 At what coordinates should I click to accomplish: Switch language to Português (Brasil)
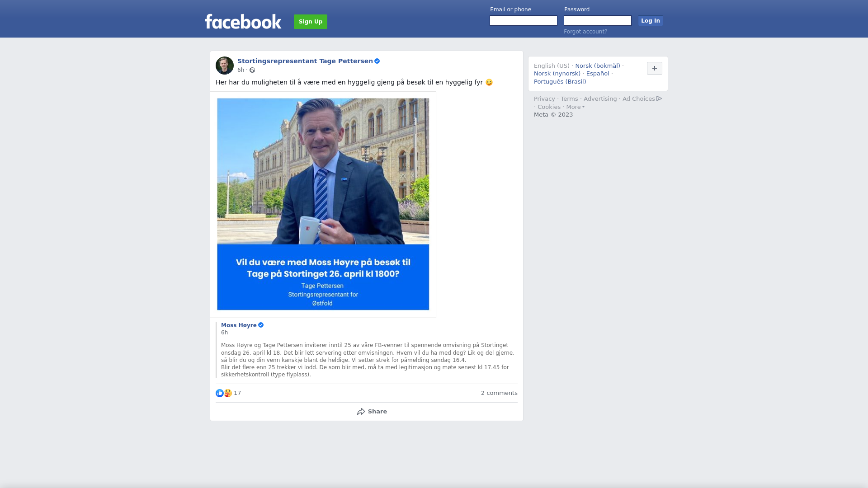pyautogui.click(x=560, y=82)
